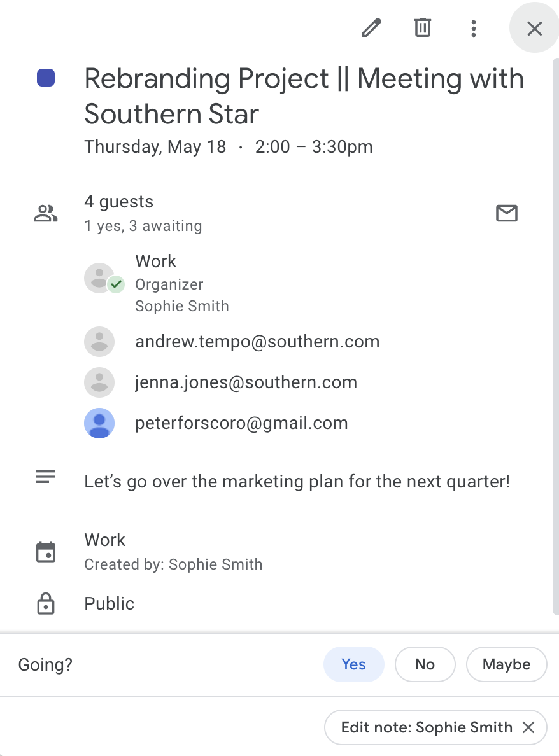Click the Work calendar icon
This screenshot has width=559, height=756.
[46, 552]
